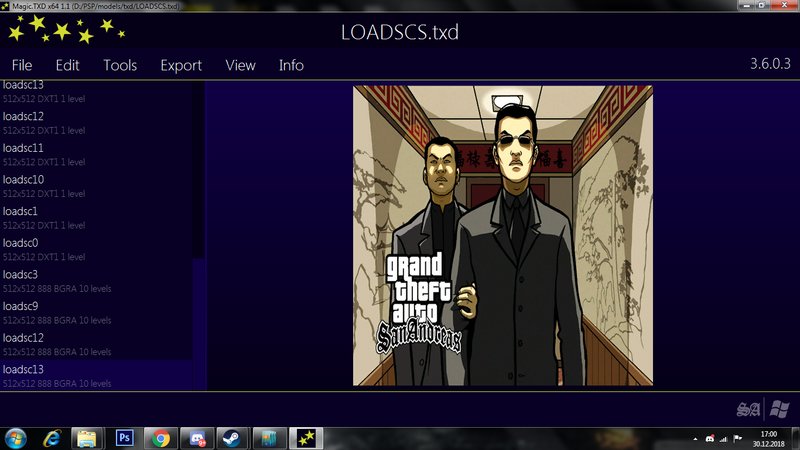Open the Tools menu
The height and width of the screenshot is (450, 800).
pos(120,65)
